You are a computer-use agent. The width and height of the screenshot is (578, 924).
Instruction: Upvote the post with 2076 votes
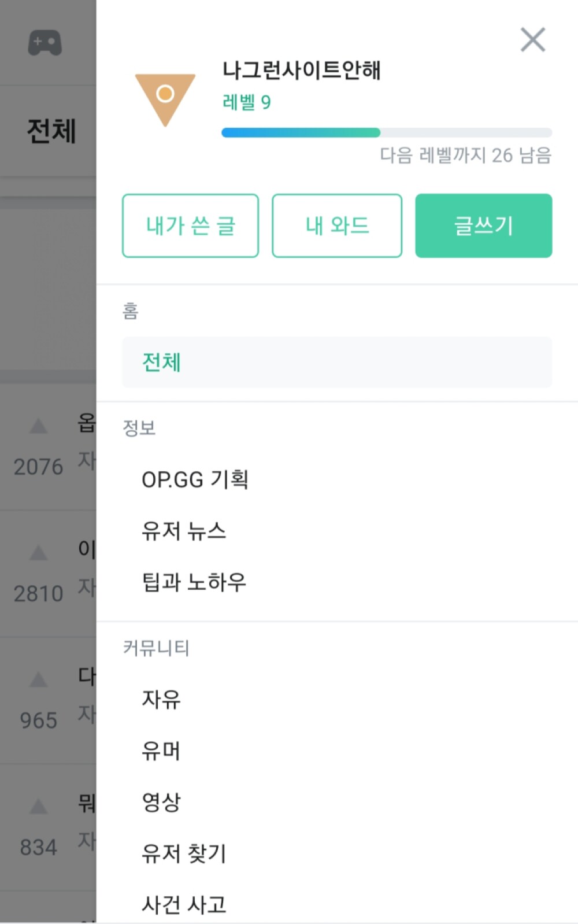click(38, 427)
